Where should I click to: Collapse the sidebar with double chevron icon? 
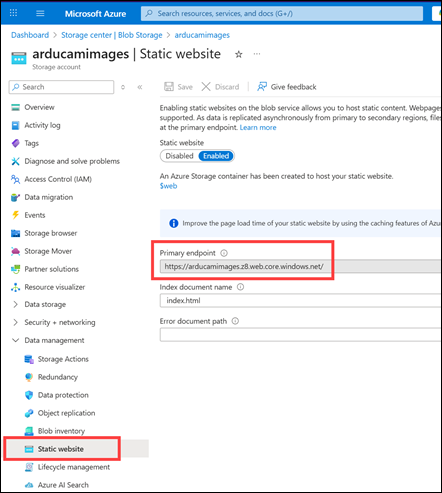140,87
